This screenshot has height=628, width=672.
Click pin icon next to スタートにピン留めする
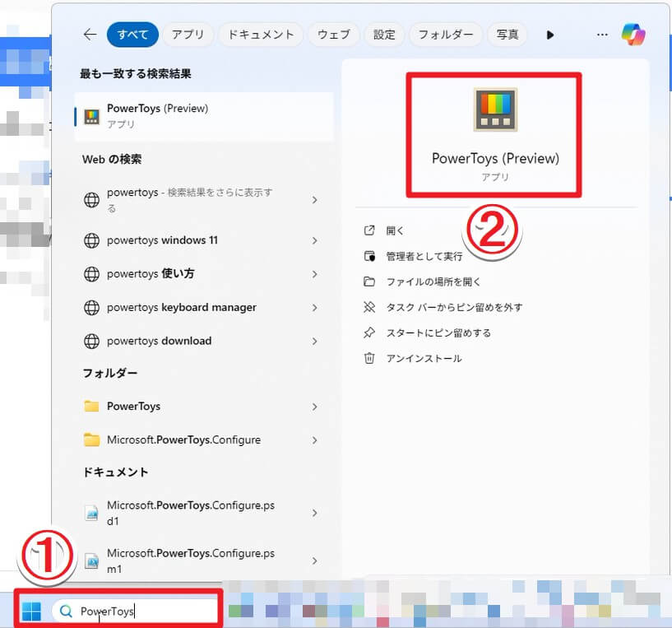369,333
